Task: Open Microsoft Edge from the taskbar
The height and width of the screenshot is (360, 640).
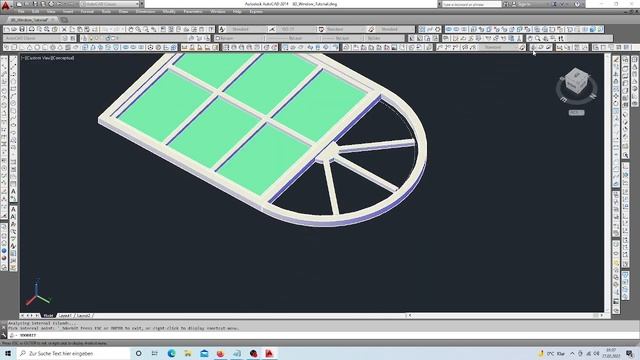Action: point(171,353)
